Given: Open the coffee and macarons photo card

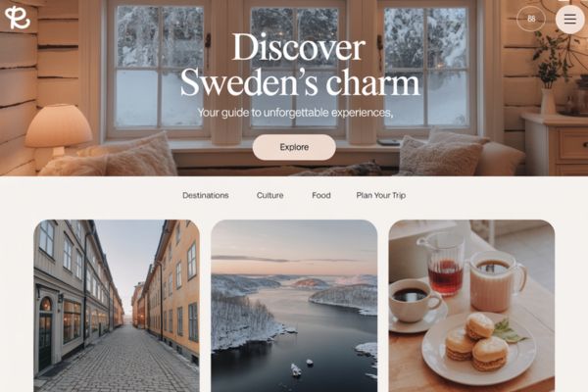Looking at the screenshot, I should [x=471, y=306].
